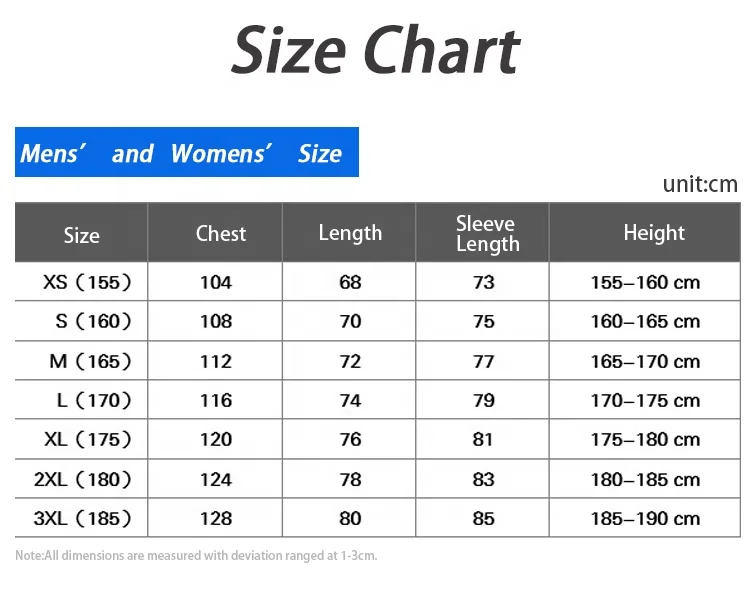The height and width of the screenshot is (614, 750).
Task: Click the Size column header
Action: click(x=81, y=235)
